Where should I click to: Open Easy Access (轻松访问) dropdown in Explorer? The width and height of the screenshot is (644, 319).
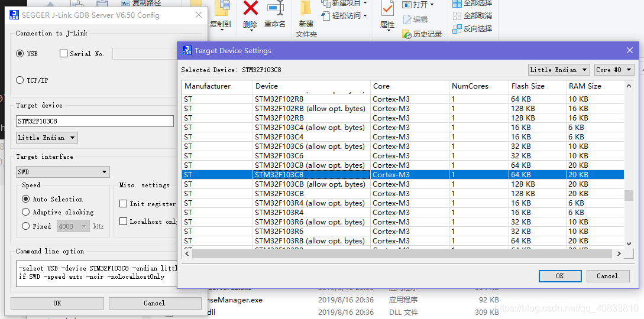pos(344,16)
